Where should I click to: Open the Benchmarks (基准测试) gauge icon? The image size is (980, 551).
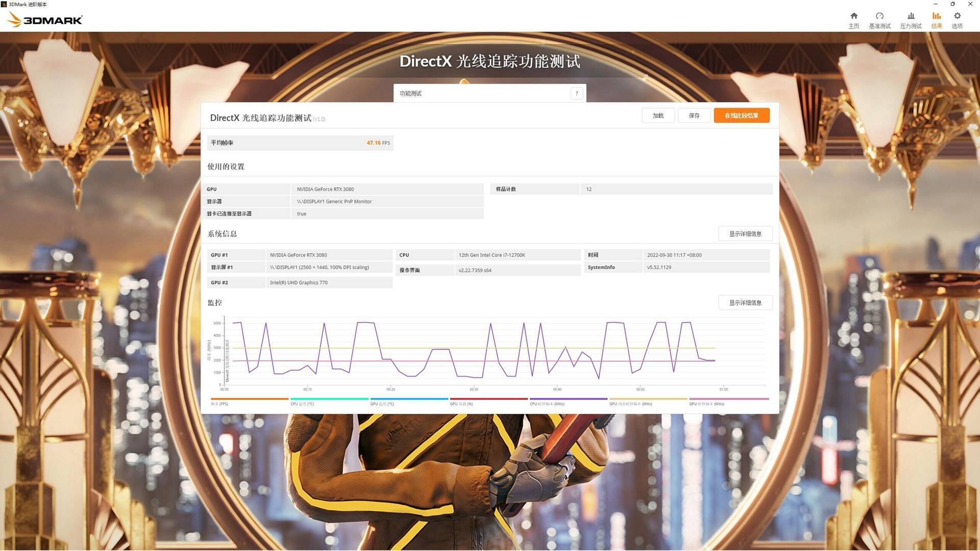point(879,19)
